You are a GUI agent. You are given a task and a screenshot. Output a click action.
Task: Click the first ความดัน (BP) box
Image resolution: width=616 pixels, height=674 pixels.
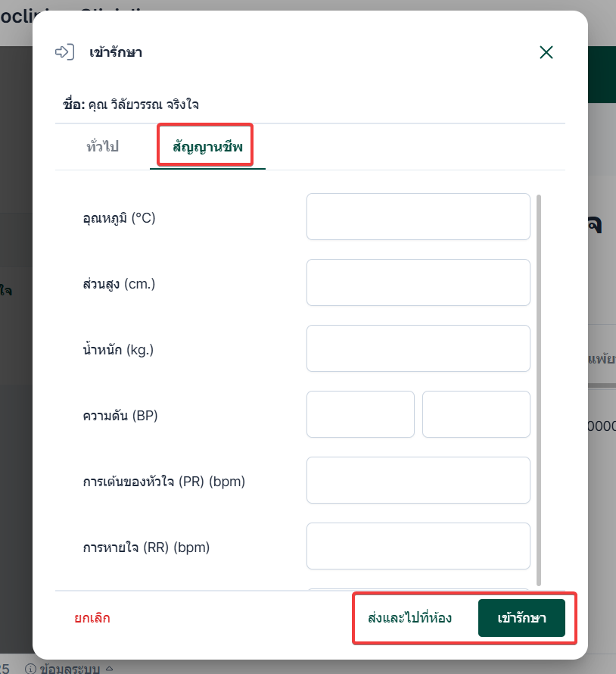point(360,414)
